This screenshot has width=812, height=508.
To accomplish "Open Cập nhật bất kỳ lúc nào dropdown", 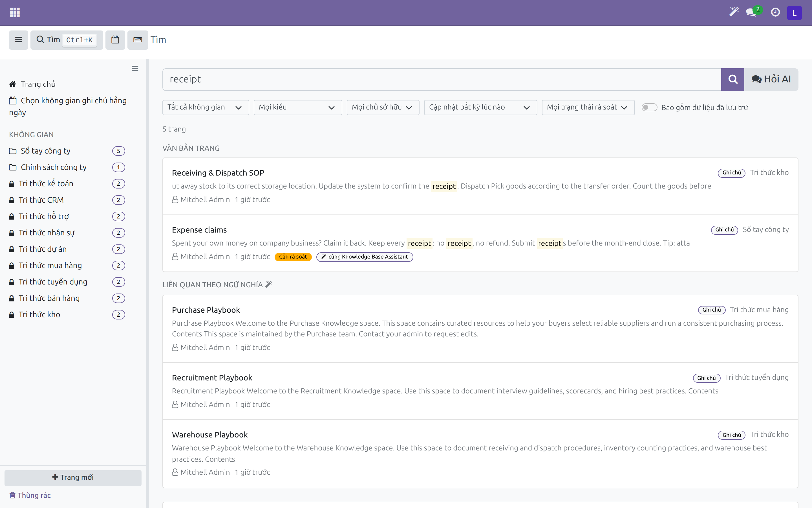I will tap(480, 108).
